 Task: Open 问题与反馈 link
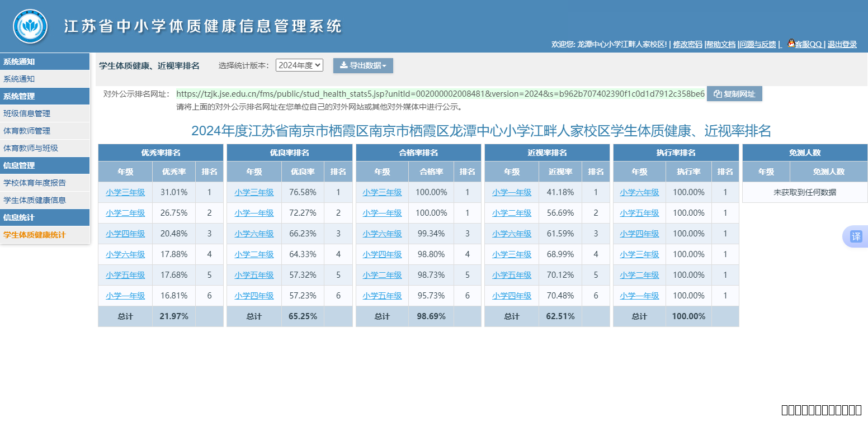coord(758,44)
